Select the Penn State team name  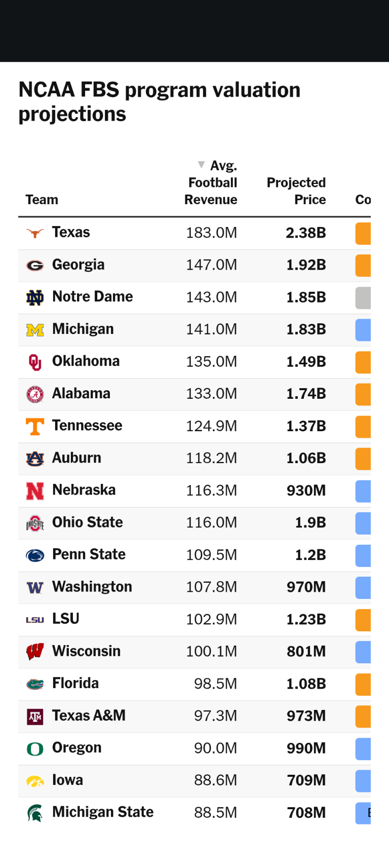coord(89,554)
